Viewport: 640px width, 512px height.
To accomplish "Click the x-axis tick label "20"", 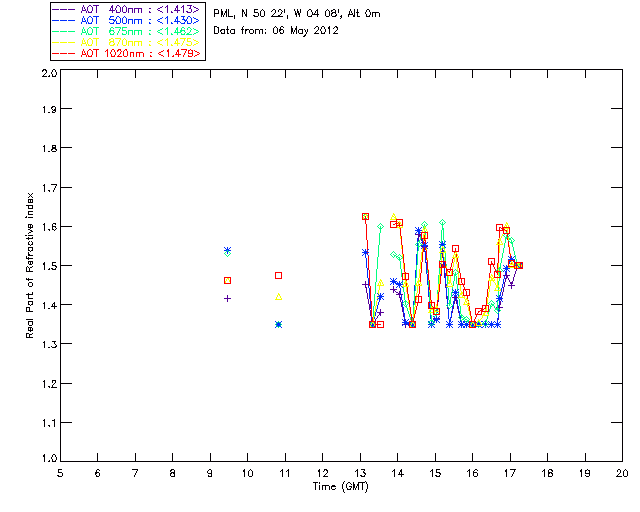I will 622,473.
